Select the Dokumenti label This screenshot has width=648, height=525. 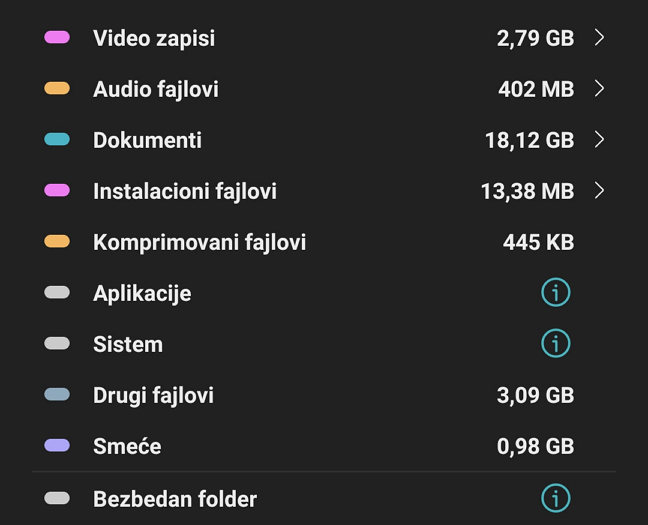pyautogui.click(x=147, y=140)
